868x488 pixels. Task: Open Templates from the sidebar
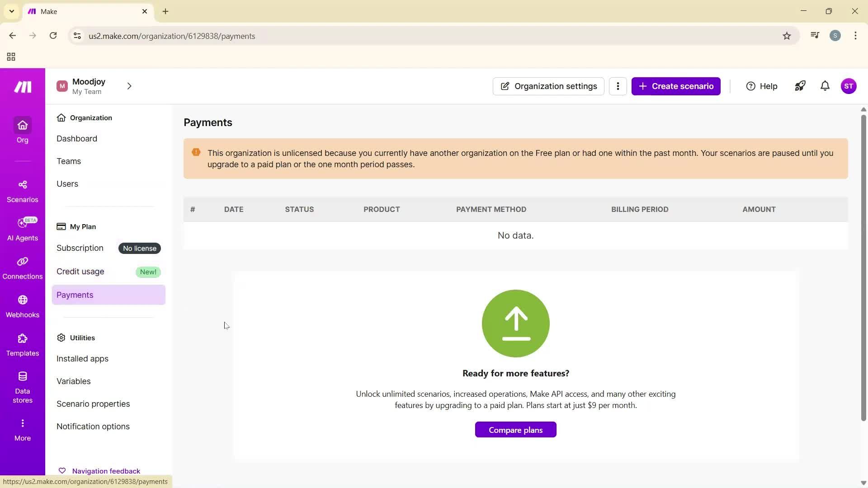pos(22,344)
